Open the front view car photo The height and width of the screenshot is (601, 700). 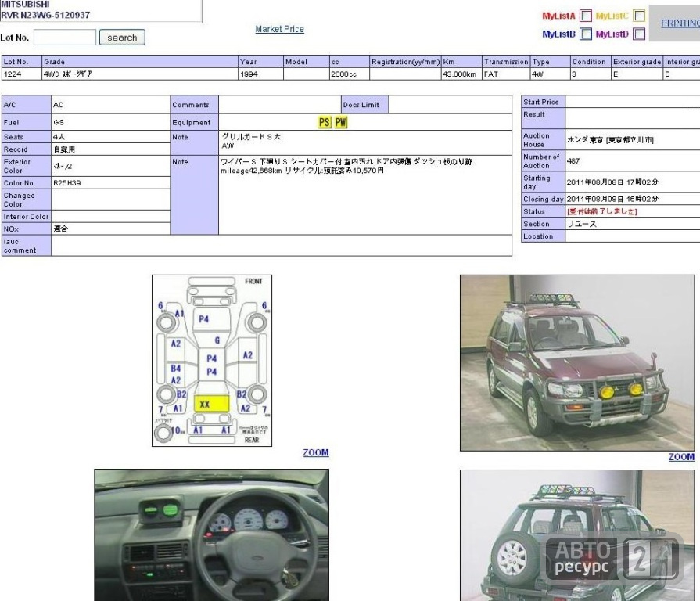(x=577, y=362)
